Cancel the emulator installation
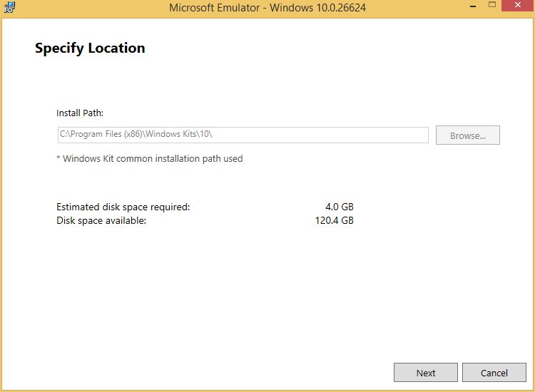Viewport: 535px width, 392px height. pyautogui.click(x=494, y=373)
